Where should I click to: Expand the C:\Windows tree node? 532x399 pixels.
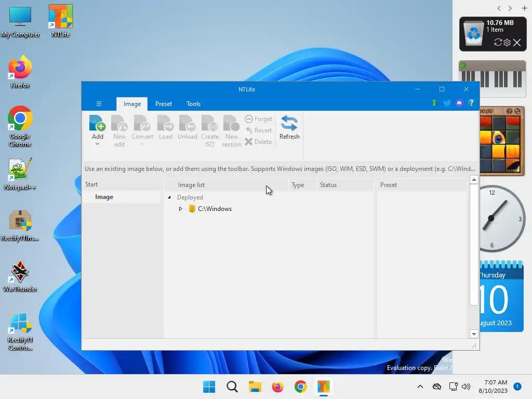pyautogui.click(x=180, y=209)
